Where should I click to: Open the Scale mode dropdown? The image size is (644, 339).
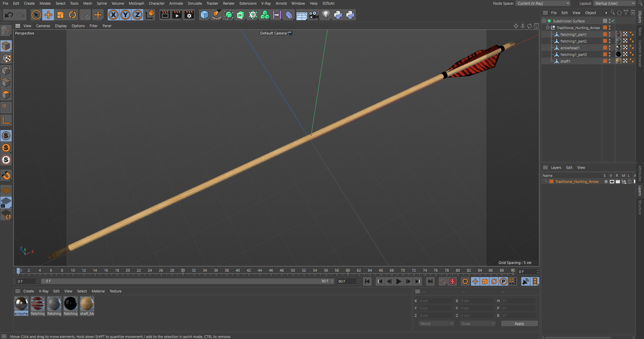point(478,324)
